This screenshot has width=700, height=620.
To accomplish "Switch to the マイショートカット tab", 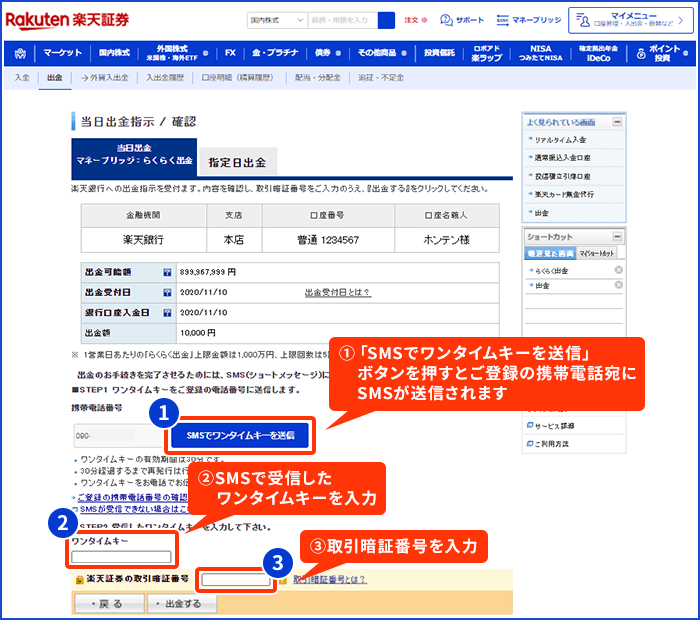I will (x=596, y=254).
